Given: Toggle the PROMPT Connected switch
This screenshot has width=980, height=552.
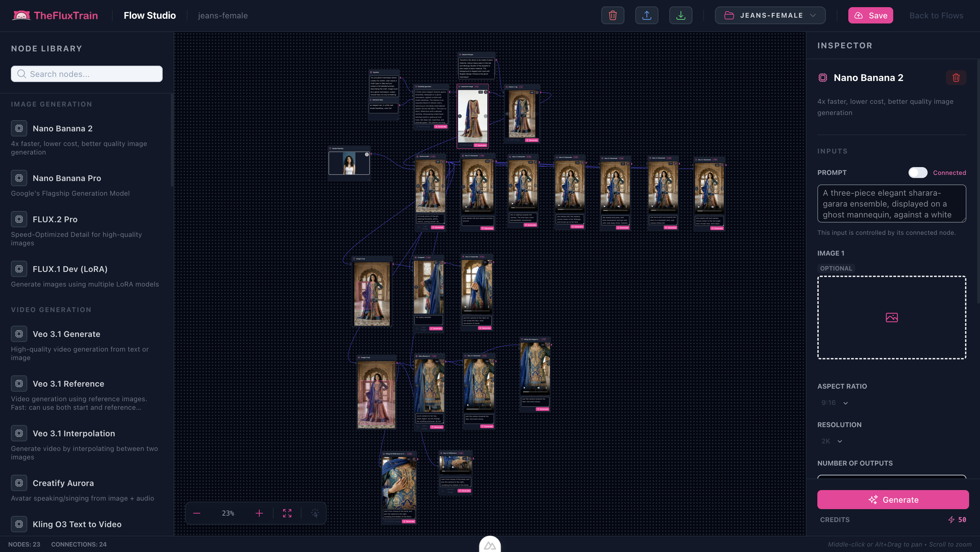Looking at the screenshot, I should coord(918,173).
